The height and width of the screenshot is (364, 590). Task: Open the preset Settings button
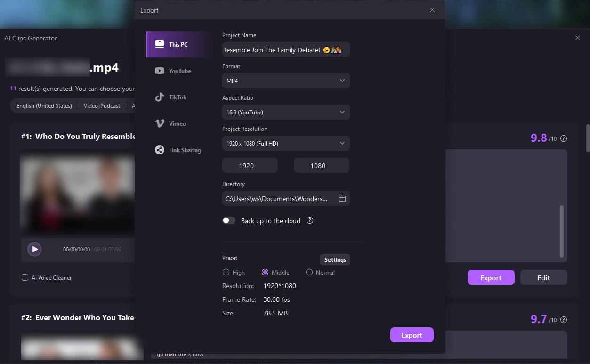pos(335,259)
